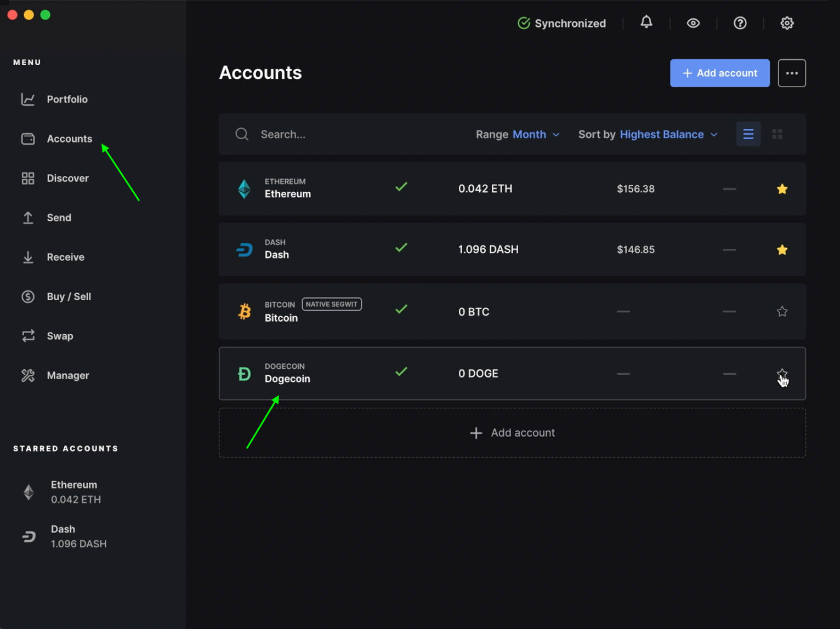Click the Swap arrows icon
The image size is (840, 629).
28,336
